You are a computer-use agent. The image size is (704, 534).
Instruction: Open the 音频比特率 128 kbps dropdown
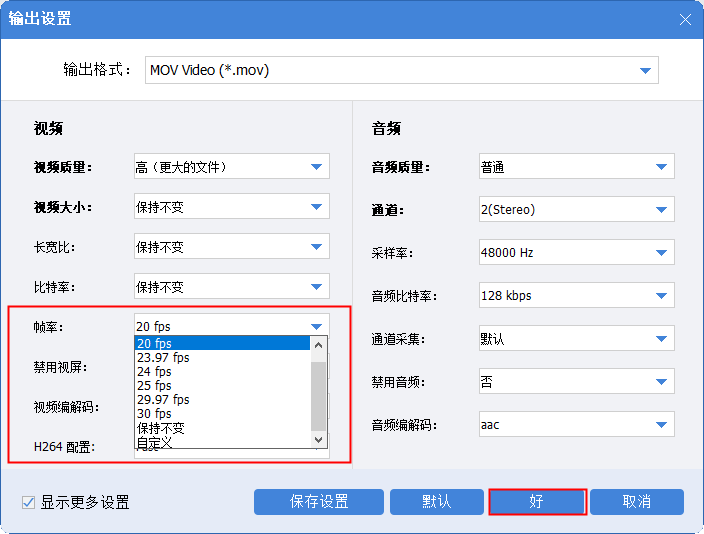pyautogui.click(x=576, y=295)
